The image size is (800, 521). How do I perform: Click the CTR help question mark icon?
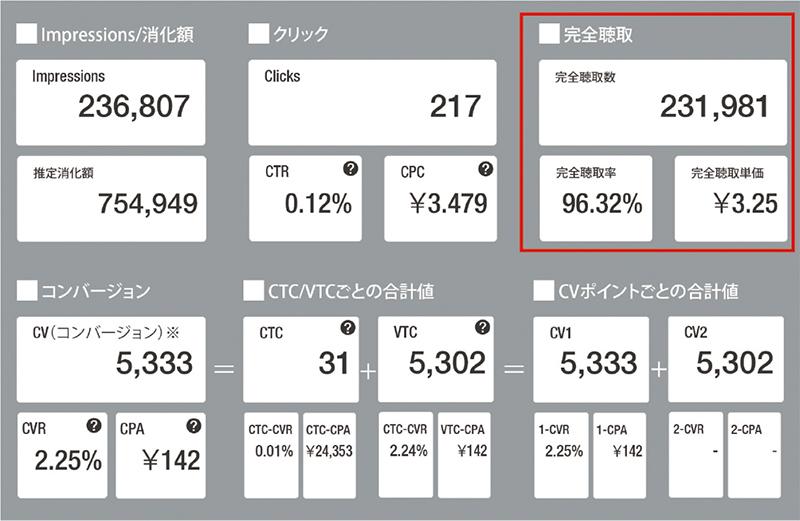(350, 169)
